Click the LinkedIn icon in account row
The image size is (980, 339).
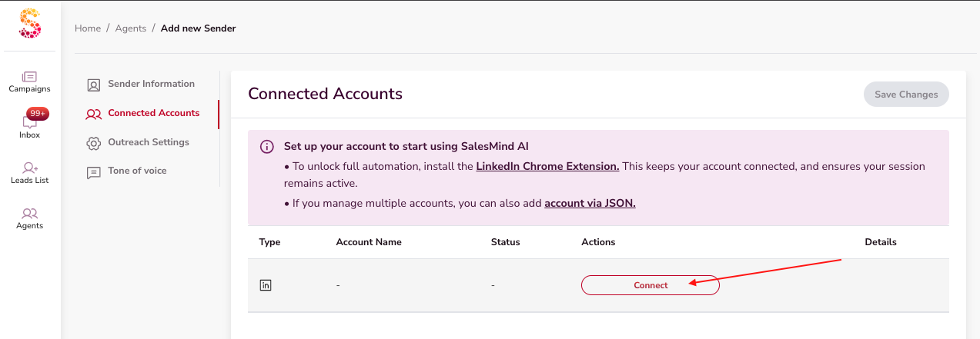[x=266, y=285]
